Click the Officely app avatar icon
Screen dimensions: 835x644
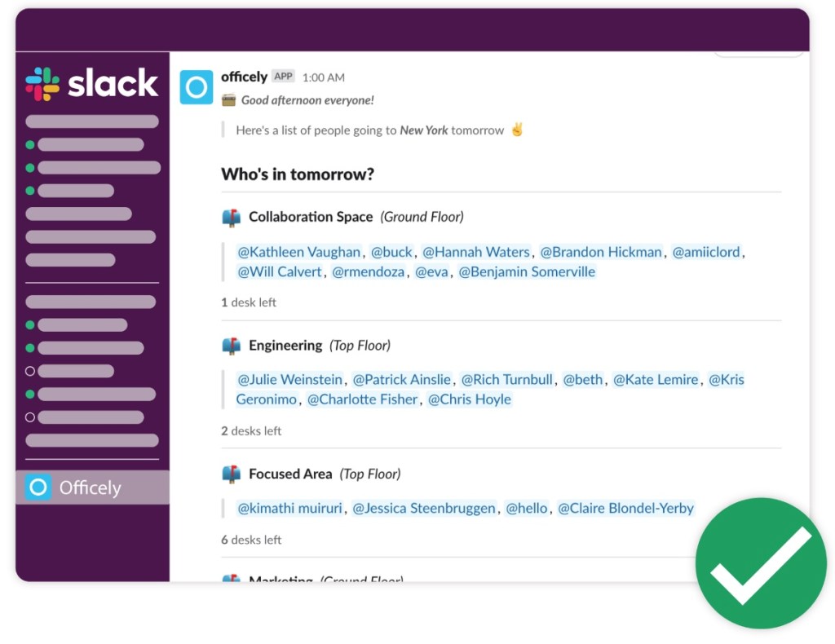click(196, 87)
